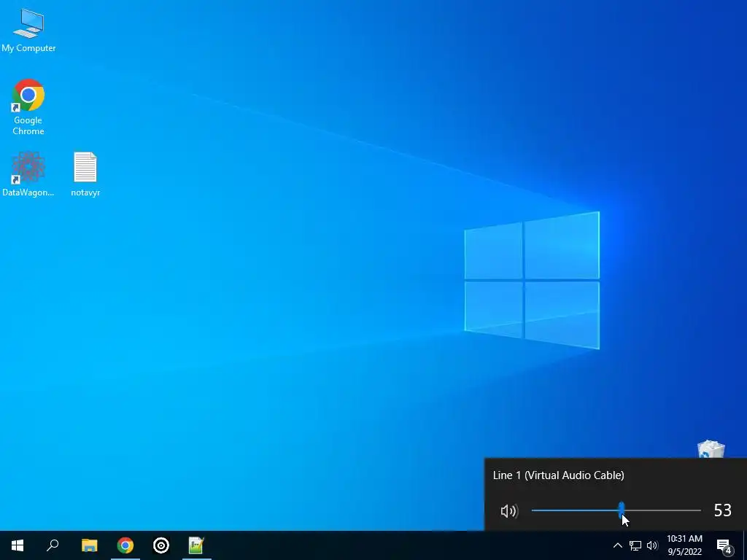Open the circular target app in taskbar
747x560 pixels.
pyautogui.click(x=161, y=545)
